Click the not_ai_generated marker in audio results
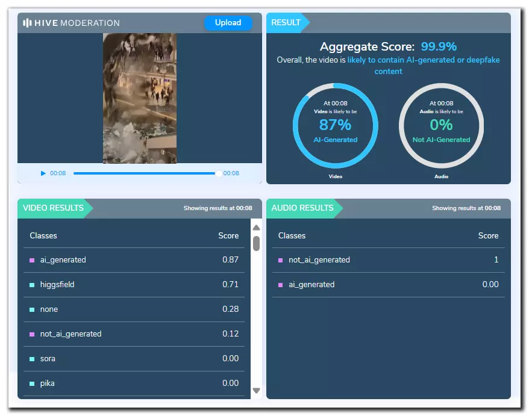This screenshot has height=419, width=532. click(x=281, y=260)
